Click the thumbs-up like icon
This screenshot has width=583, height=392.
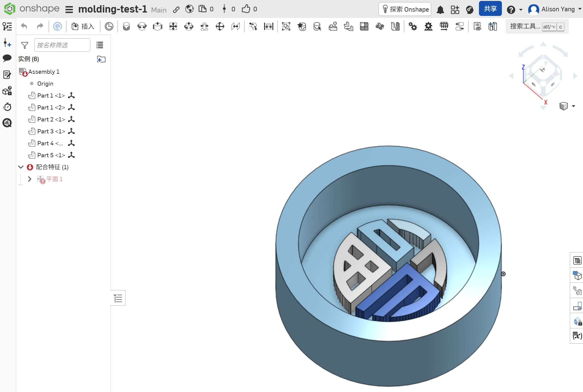(x=246, y=9)
